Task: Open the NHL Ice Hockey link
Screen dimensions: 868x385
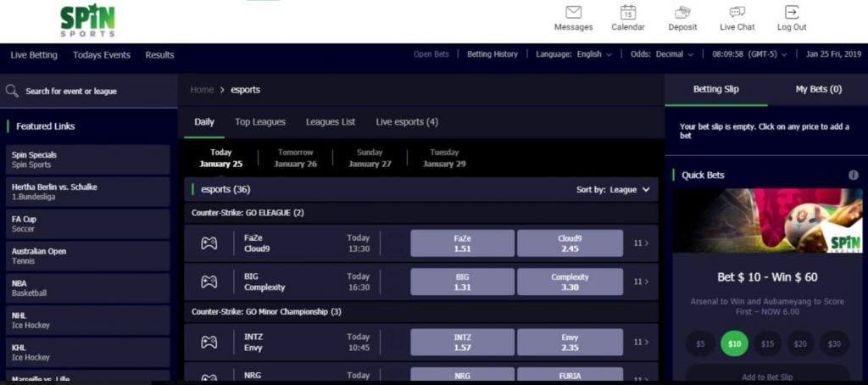Action: [88, 321]
